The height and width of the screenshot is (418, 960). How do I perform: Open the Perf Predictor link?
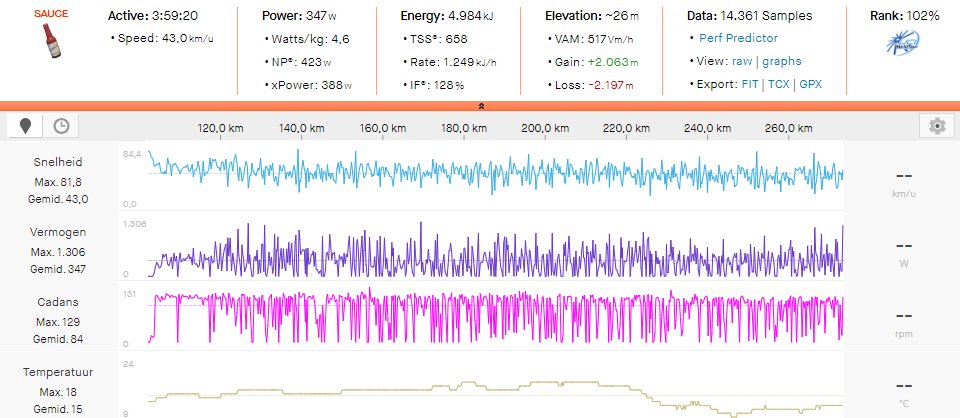738,38
